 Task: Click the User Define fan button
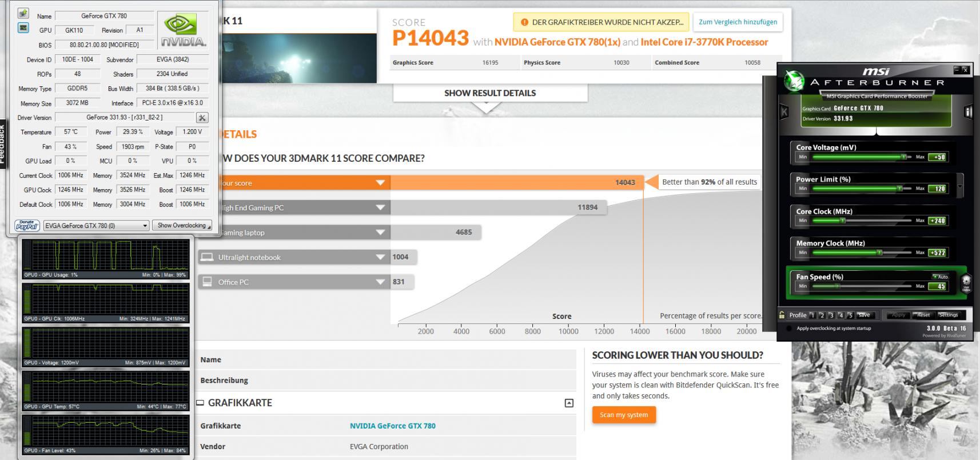coord(966,283)
